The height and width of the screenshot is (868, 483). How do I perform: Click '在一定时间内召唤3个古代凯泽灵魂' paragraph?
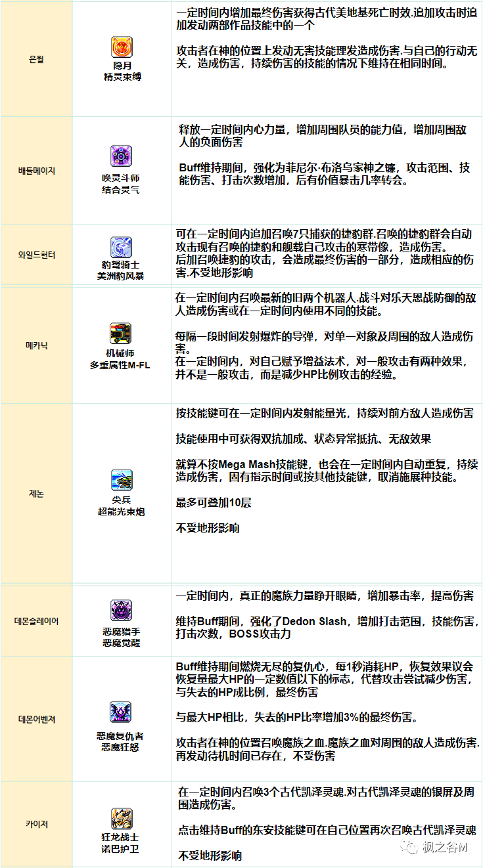(327, 798)
